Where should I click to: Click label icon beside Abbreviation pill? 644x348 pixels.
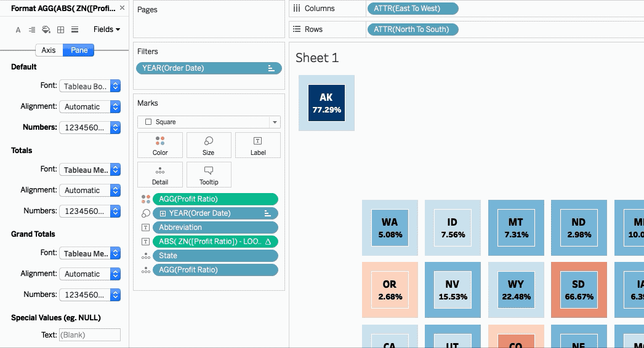point(146,227)
